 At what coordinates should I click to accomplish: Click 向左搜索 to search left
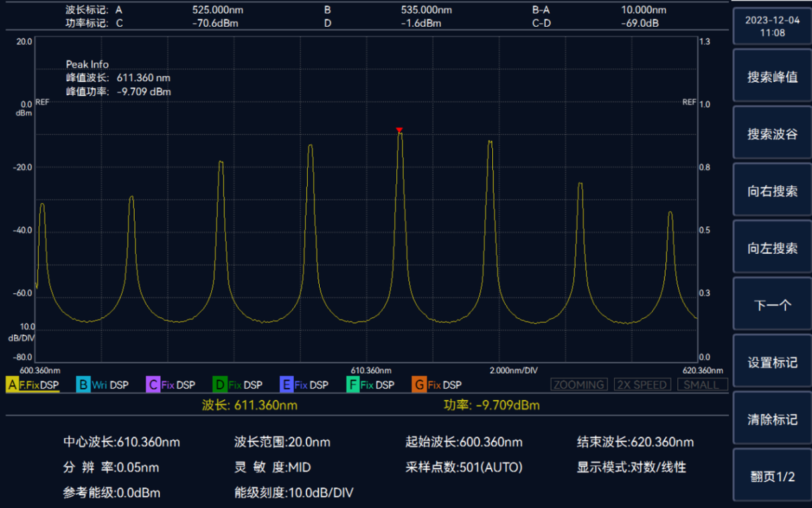pyautogui.click(x=772, y=248)
